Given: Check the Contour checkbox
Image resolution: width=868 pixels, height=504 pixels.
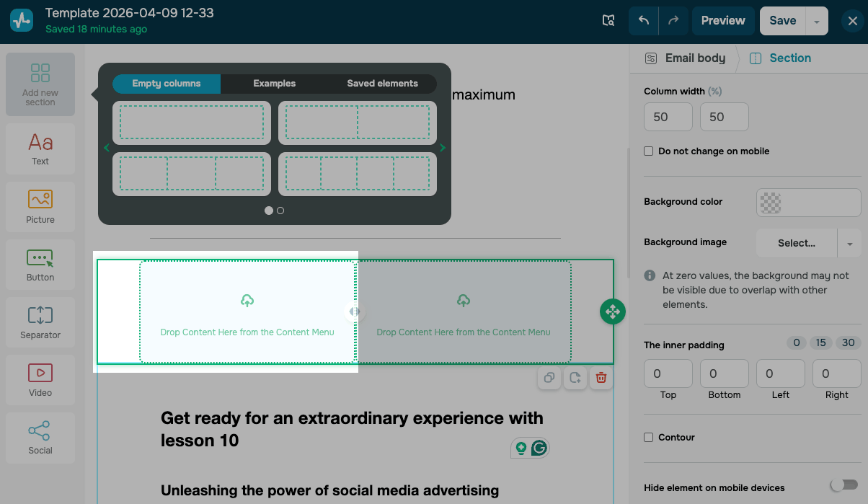Looking at the screenshot, I should [649, 438].
